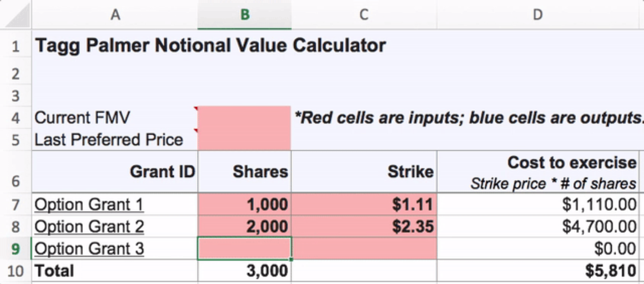Select the $2.35 strike cell
Viewport: 644px width, 284px height.
(x=364, y=227)
